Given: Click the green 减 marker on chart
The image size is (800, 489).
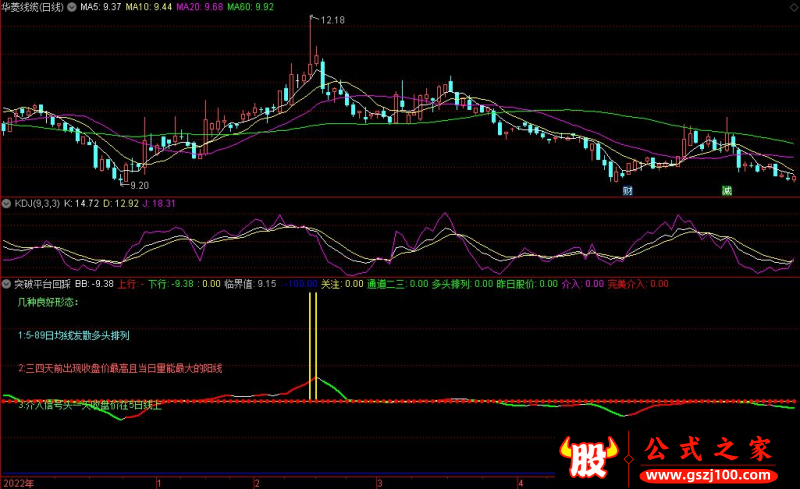Looking at the screenshot, I should point(727,190).
